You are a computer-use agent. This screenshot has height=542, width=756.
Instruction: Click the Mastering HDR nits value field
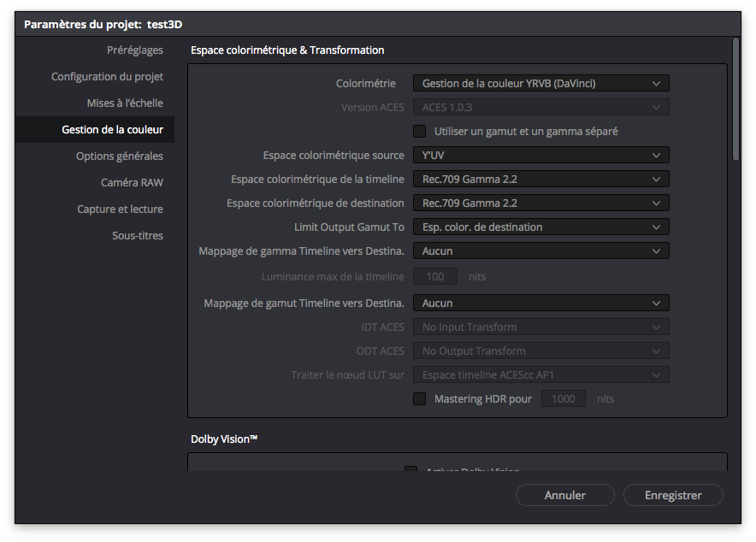pyautogui.click(x=563, y=399)
